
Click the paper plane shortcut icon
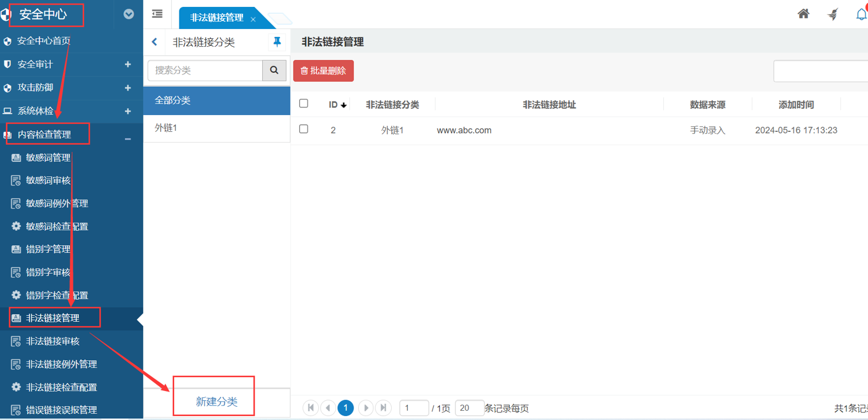click(833, 14)
